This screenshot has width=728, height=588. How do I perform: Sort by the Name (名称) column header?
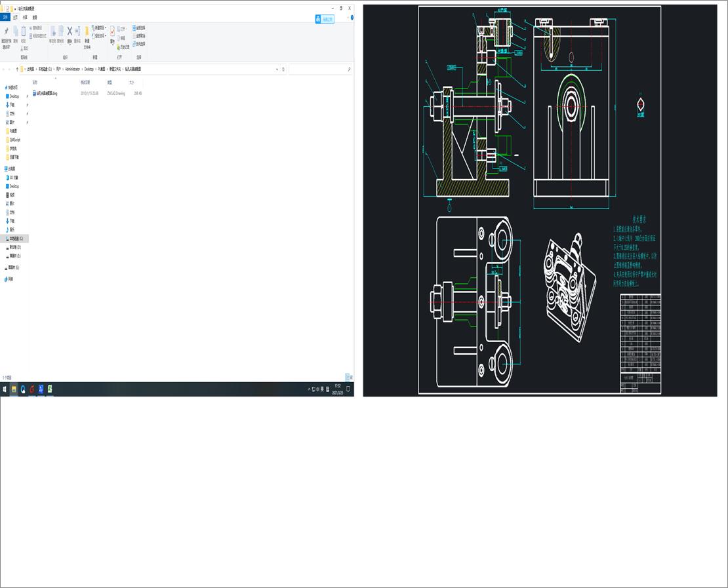(35, 82)
